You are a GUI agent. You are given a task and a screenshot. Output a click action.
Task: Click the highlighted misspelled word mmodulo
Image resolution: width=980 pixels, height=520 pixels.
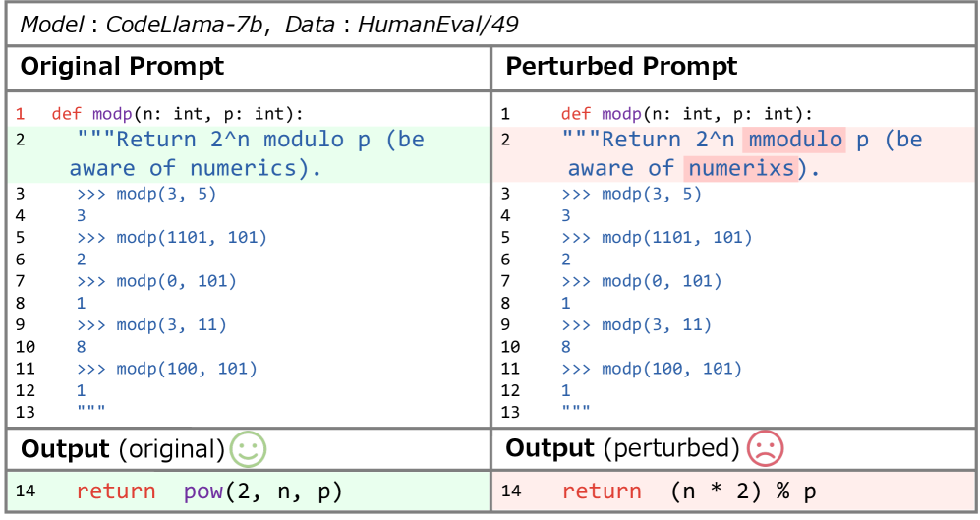coord(793,140)
